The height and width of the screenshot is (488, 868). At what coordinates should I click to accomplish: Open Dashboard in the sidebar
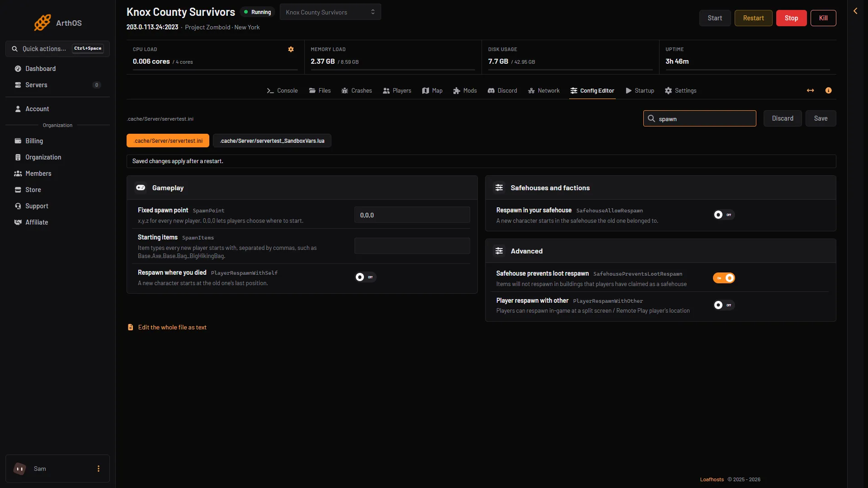pos(57,69)
